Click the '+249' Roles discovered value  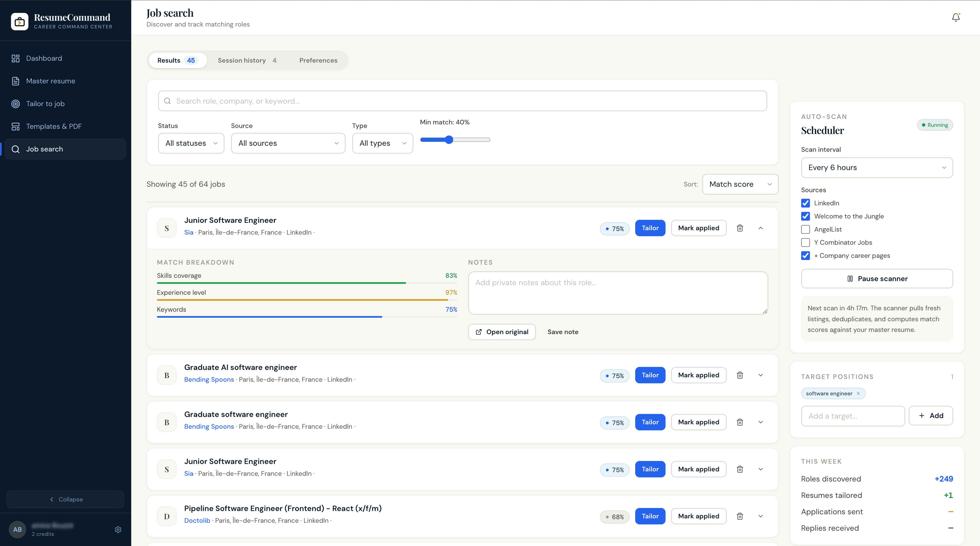(x=943, y=479)
